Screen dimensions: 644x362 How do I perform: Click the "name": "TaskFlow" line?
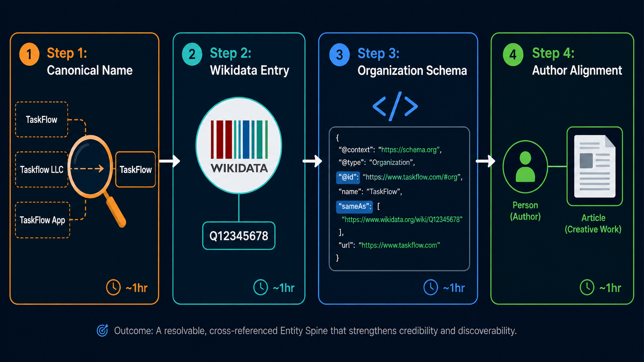(370, 192)
